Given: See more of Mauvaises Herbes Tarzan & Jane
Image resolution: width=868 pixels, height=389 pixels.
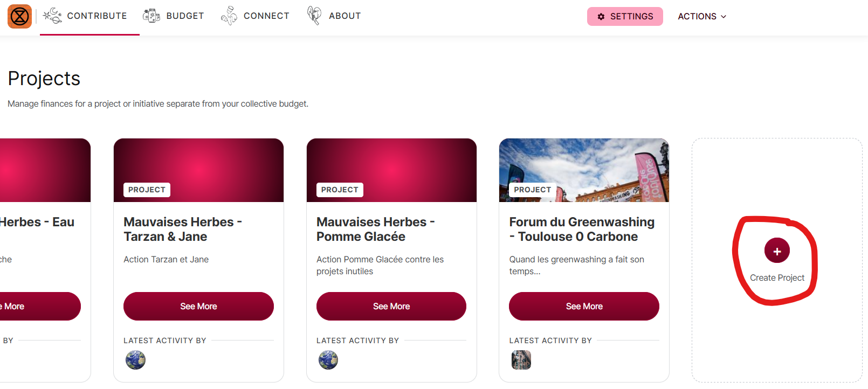Looking at the screenshot, I should (x=198, y=306).
